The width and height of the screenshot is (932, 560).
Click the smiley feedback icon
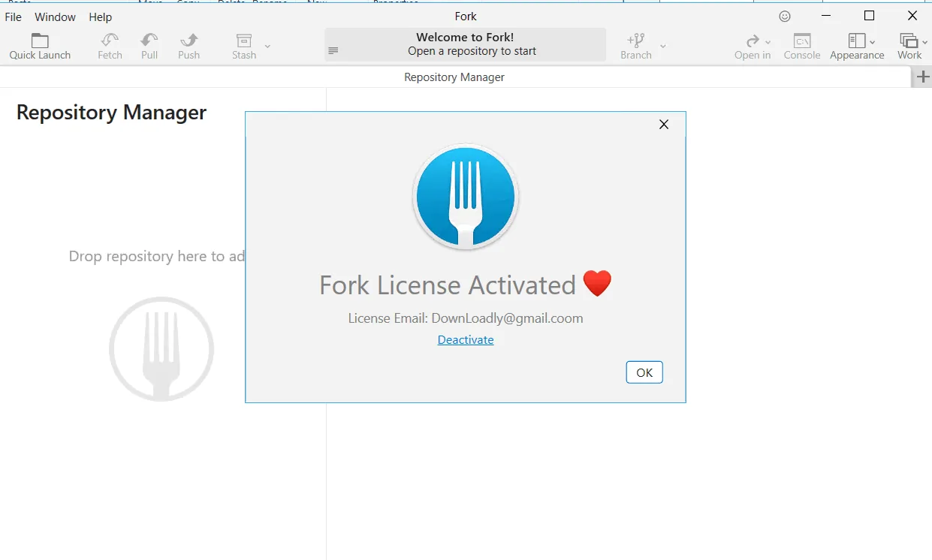pyautogui.click(x=785, y=16)
